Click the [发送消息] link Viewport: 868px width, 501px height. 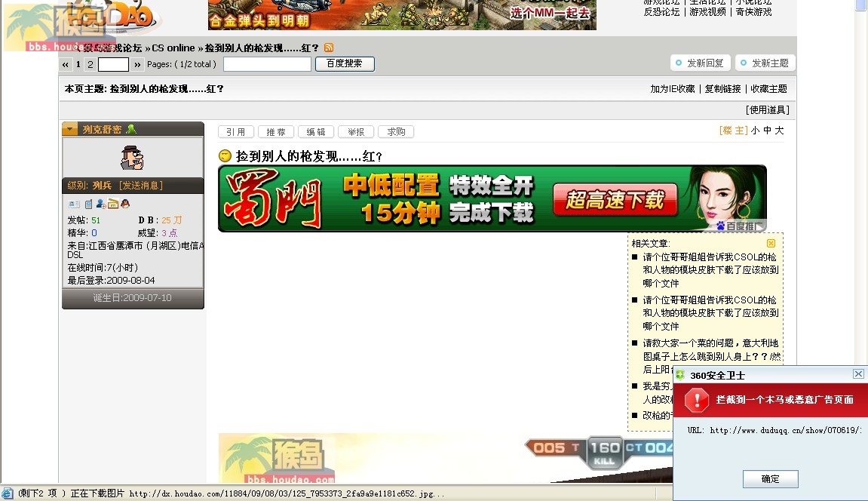pos(141,186)
